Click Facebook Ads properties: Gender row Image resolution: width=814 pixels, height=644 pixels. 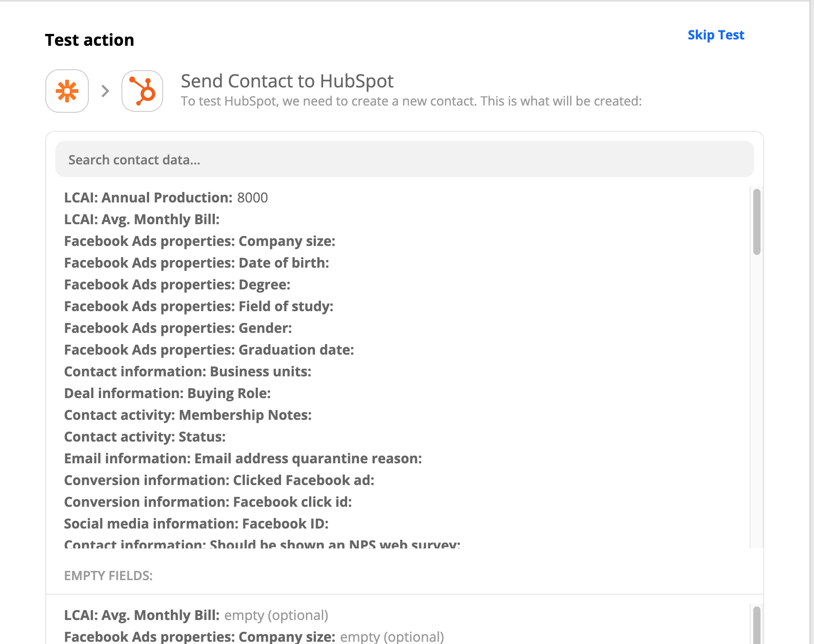(178, 328)
